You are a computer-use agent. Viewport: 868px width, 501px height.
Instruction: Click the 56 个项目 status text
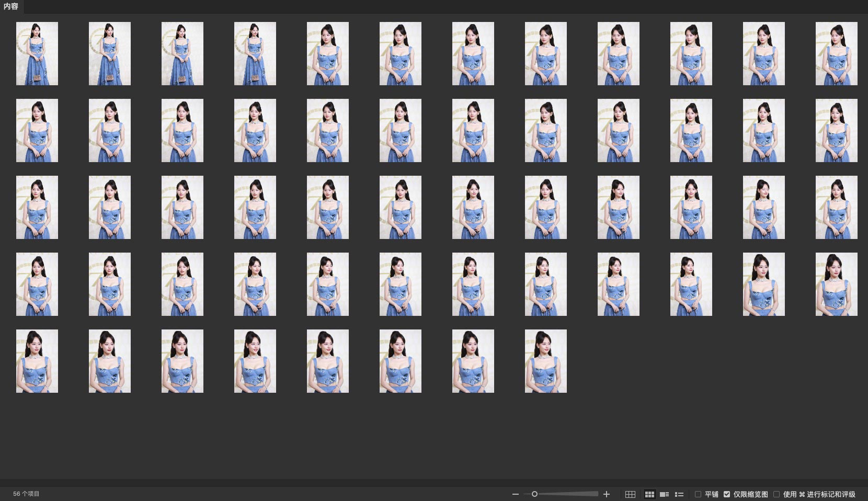pyautogui.click(x=26, y=494)
